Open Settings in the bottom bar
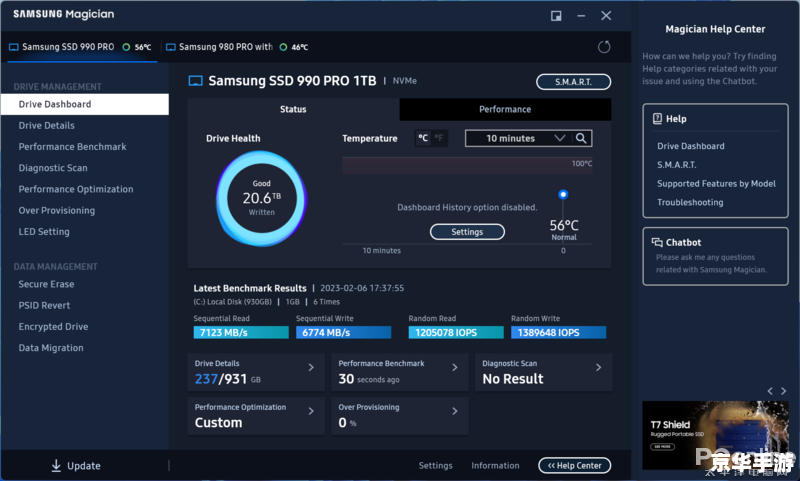 click(435, 465)
